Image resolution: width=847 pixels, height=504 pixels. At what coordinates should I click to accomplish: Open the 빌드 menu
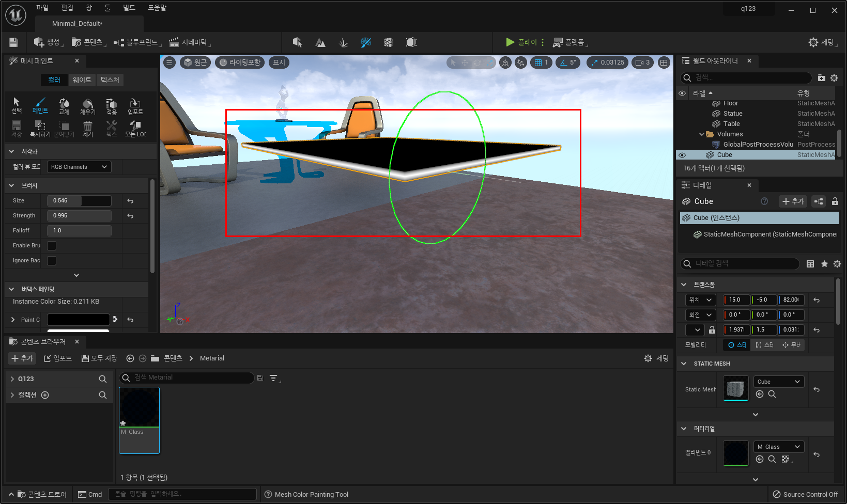[129, 8]
